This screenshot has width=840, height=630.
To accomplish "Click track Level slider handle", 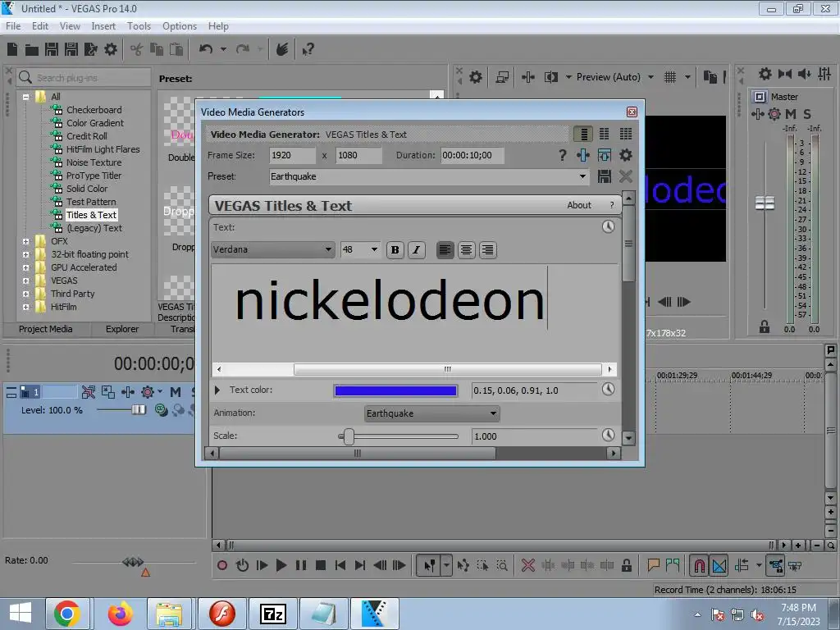I will coord(139,410).
